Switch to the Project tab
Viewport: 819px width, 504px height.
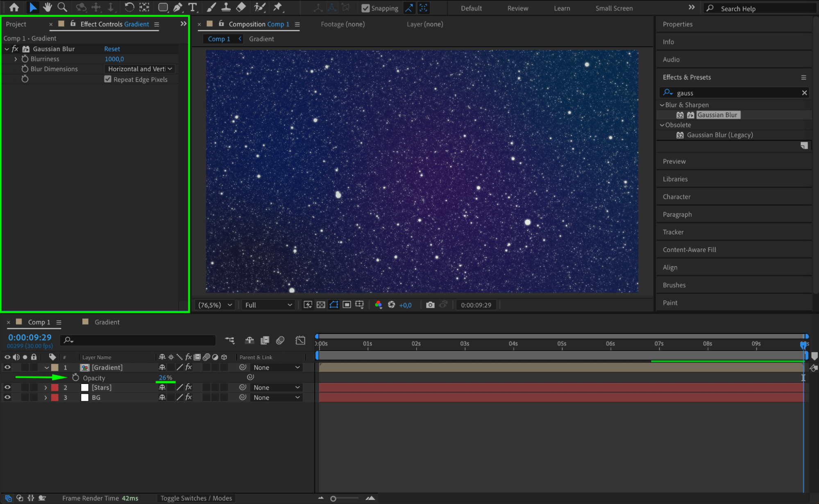click(x=16, y=24)
